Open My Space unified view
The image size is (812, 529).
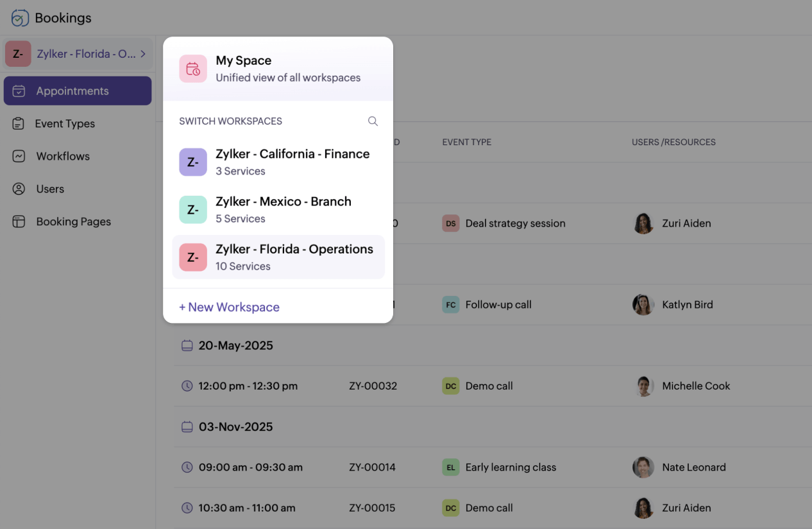pos(278,68)
